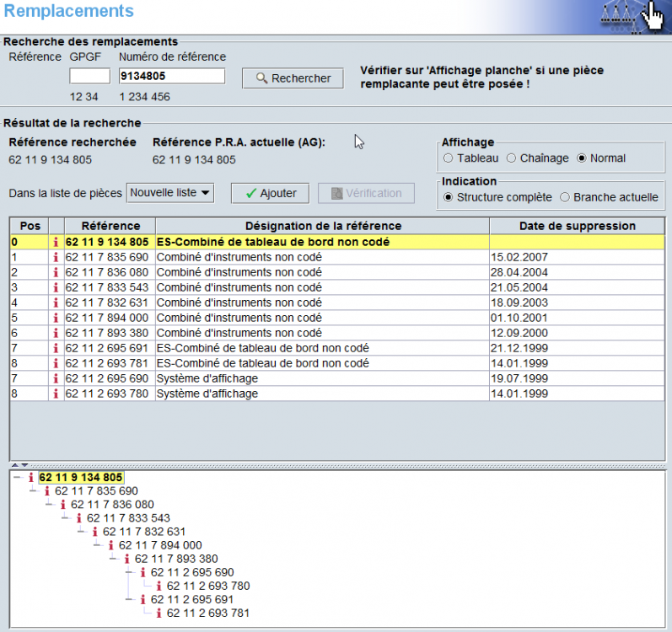This screenshot has width=672, height=632.
Task: Select tree node 62 11 2 695 691
Action: (192, 600)
